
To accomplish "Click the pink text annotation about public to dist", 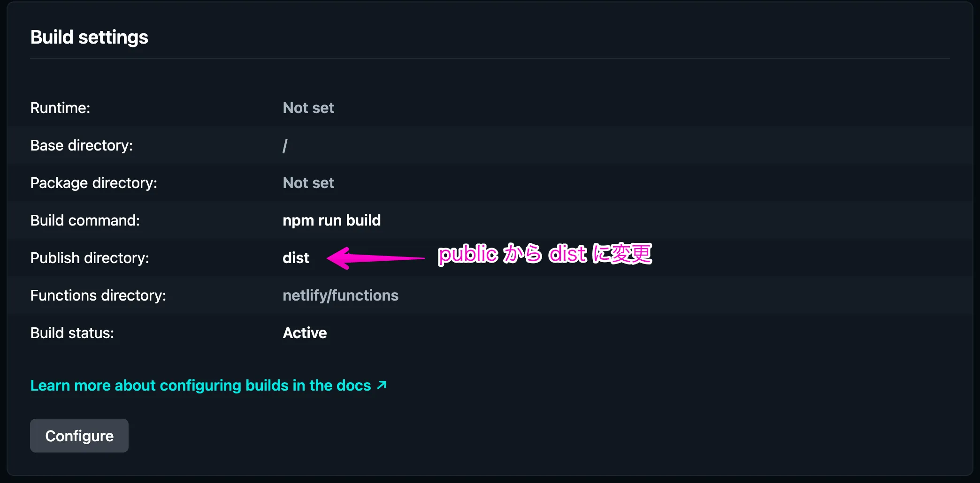I will [x=544, y=255].
